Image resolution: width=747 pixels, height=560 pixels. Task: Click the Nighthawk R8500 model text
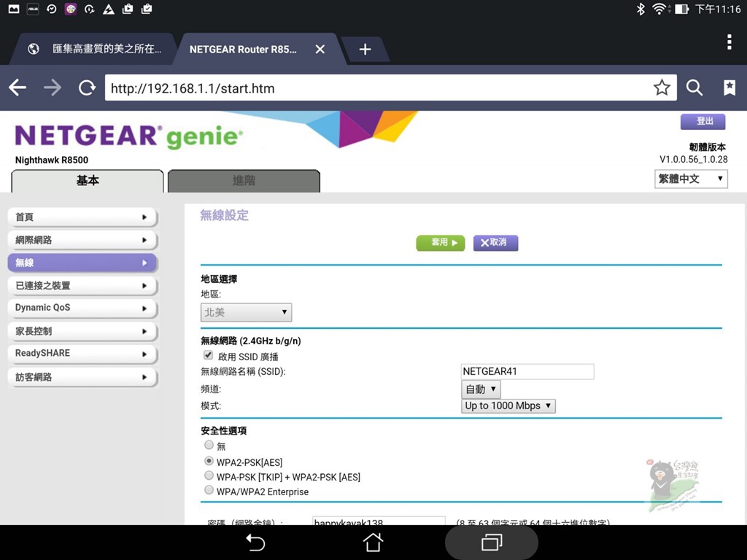52,160
